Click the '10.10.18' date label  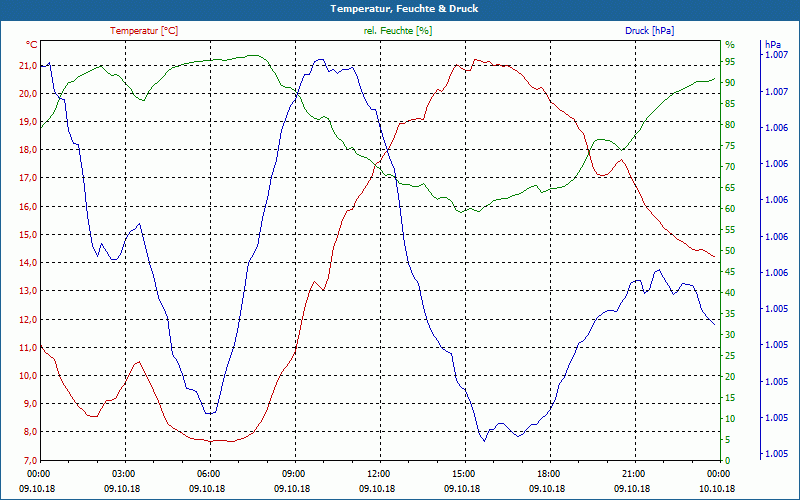coord(718,488)
